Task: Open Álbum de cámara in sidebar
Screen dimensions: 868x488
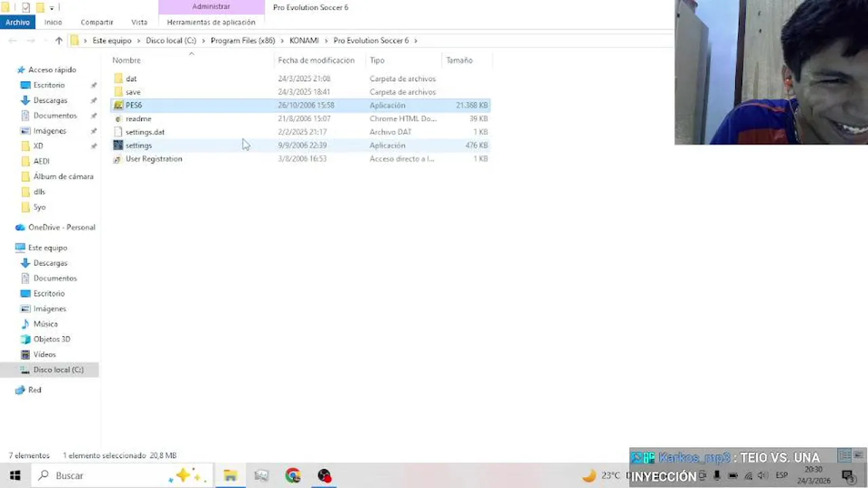Action: point(63,177)
